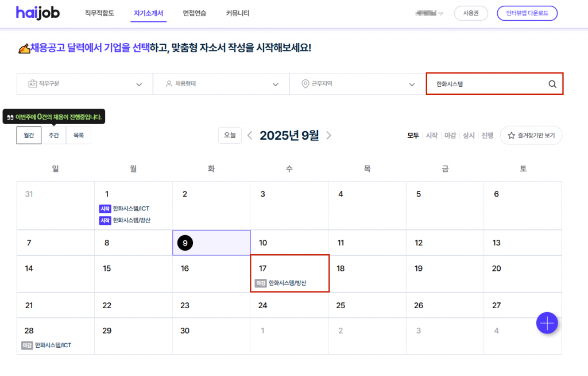The image size is (588, 376).
Task: Go to the next month arrow
Action: click(329, 136)
